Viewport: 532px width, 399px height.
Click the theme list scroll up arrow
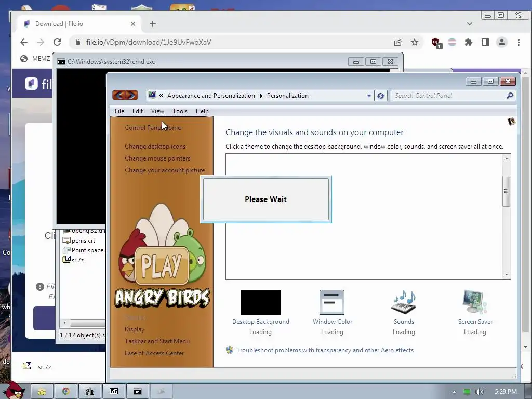(506, 158)
